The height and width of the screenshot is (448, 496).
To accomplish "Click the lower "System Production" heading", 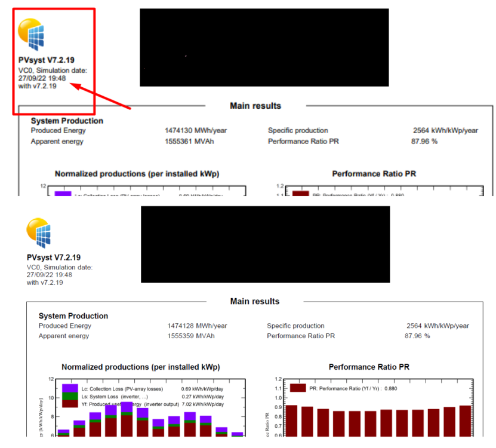I will click(x=73, y=316).
